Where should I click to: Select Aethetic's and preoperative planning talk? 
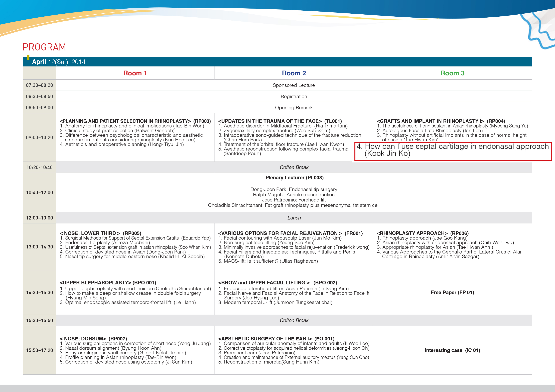click(122, 144)
